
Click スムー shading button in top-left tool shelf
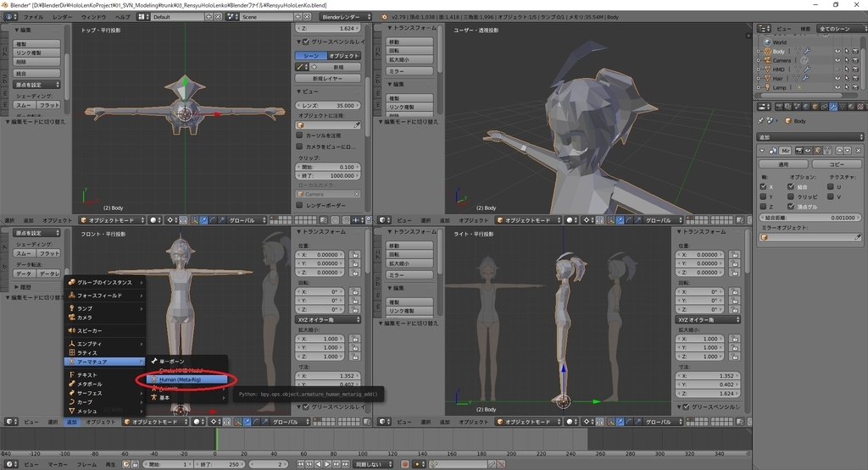coord(25,105)
